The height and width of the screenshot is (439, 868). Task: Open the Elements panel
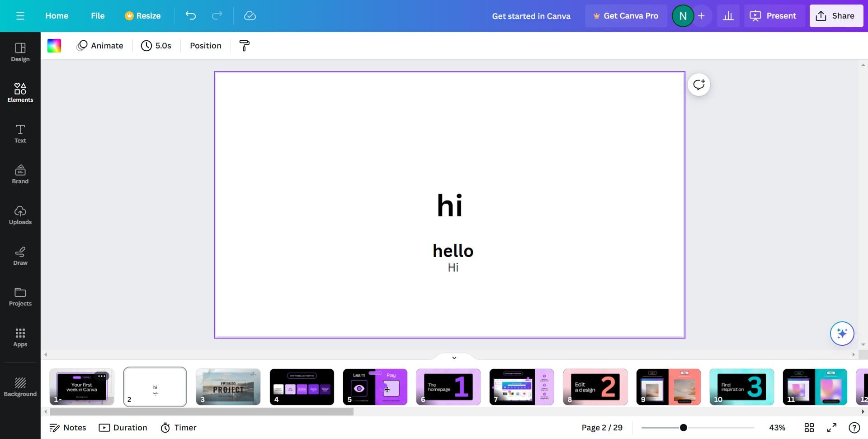point(20,93)
